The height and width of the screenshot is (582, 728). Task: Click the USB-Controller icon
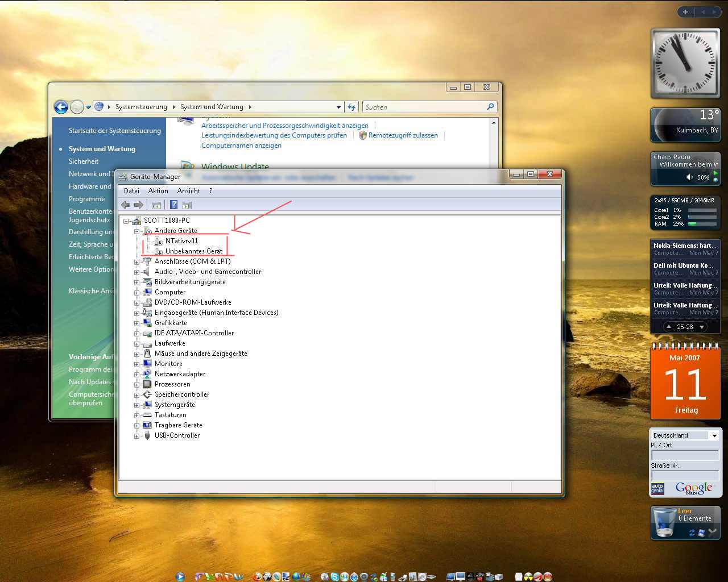coord(147,435)
